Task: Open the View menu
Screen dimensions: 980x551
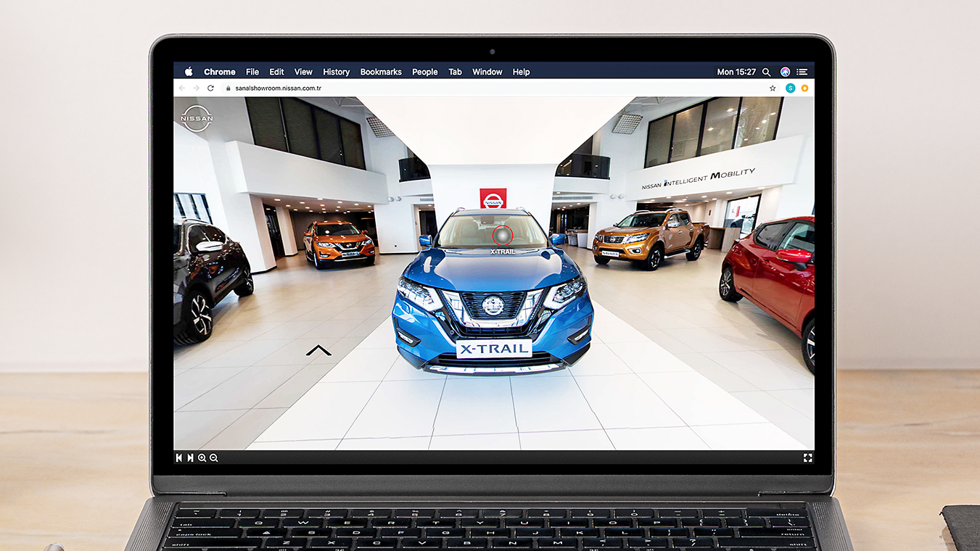Action: point(303,72)
